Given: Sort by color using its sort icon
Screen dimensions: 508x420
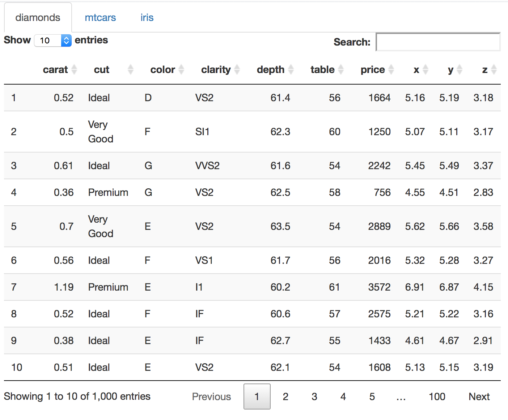Looking at the screenshot, I should (181, 69).
